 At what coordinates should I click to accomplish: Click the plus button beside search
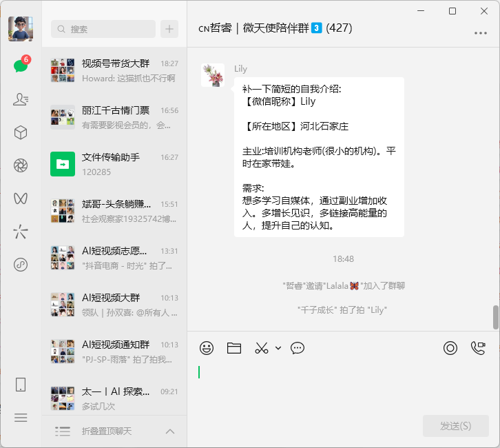[169, 29]
